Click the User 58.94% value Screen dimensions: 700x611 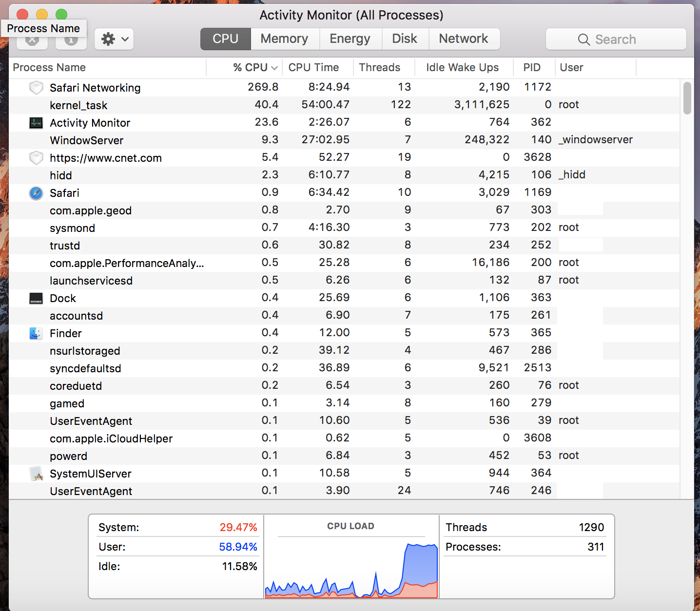(x=238, y=547)
